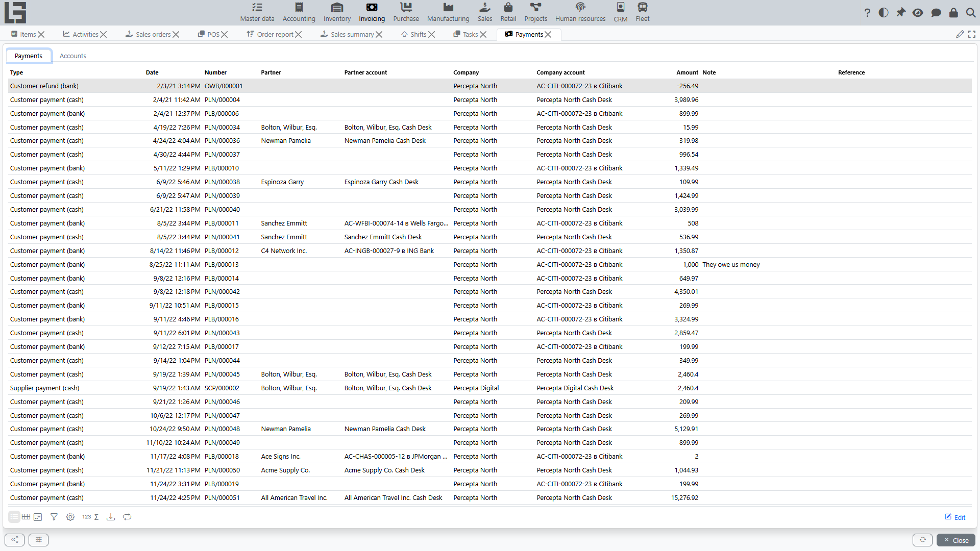Click partner account 'AC-INGB-000027-9 в ING Bank'
Screen dimensions: 980x551
point(389,251)
